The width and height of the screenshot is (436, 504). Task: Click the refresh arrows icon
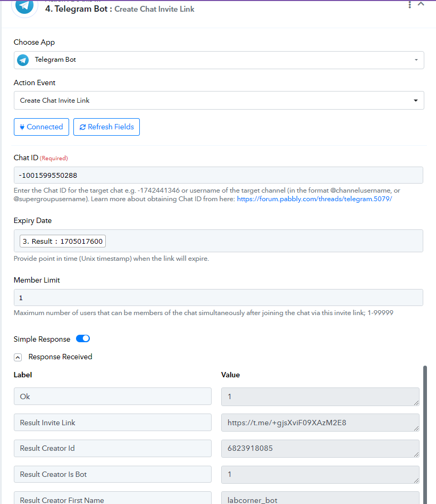click(x=82, y=127)
